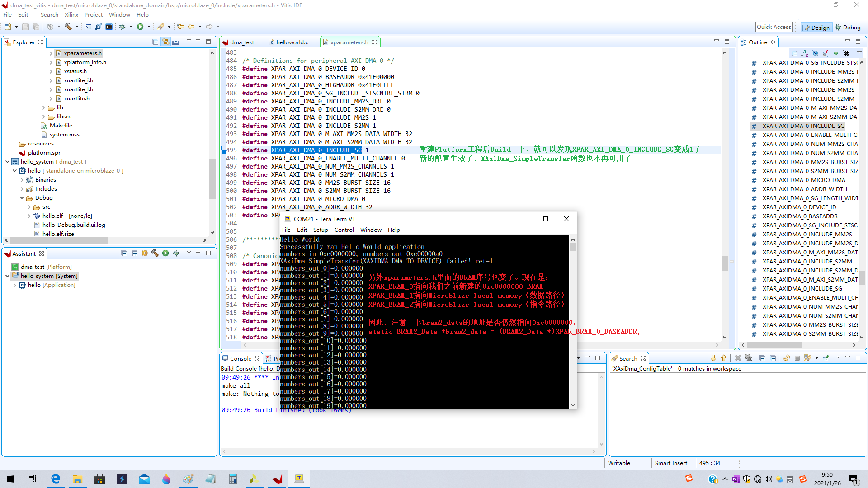The image size is (868, 488).
Task: Open the Xilinx menu
Action: click(71, 14)
